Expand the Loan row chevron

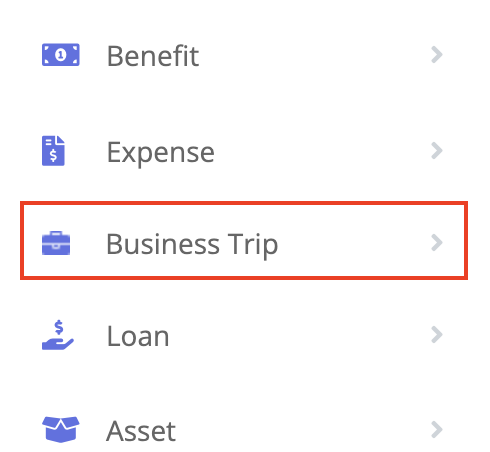pyautogui.click(x=436, y=335)
